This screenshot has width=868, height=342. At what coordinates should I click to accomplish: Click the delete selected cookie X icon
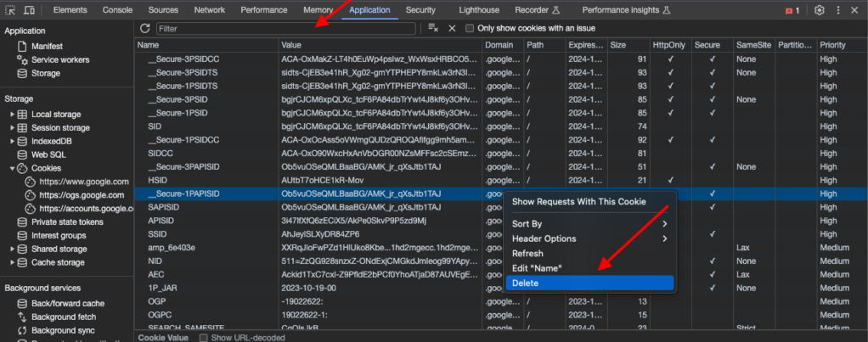coord(452,28)
